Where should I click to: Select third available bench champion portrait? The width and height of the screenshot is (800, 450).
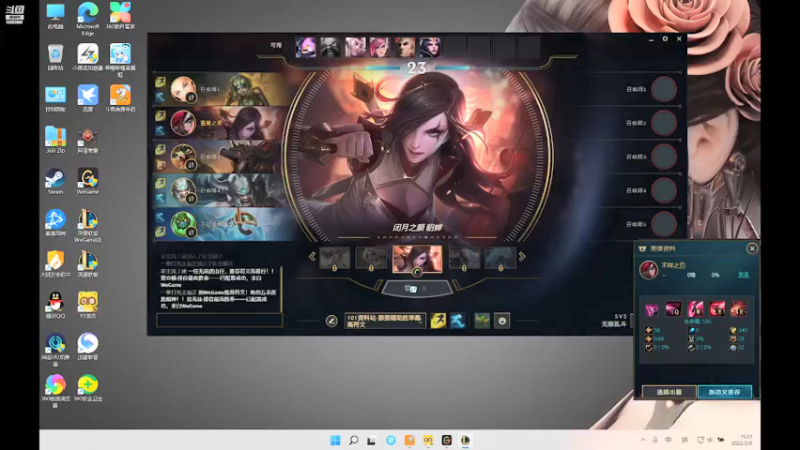coord(356,47)
